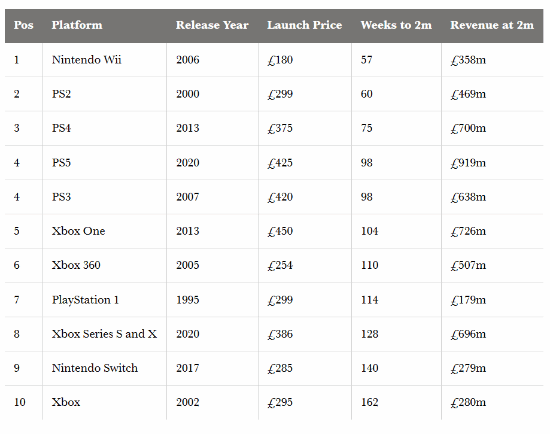Click the 98 weeks value for PS5
550x434 pixels.
coord(367,163)
